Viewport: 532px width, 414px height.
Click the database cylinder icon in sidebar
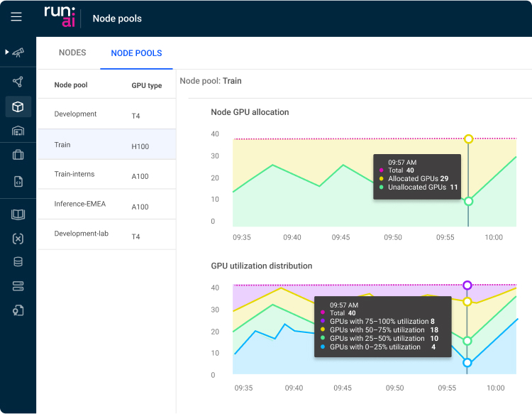point(18,262)
